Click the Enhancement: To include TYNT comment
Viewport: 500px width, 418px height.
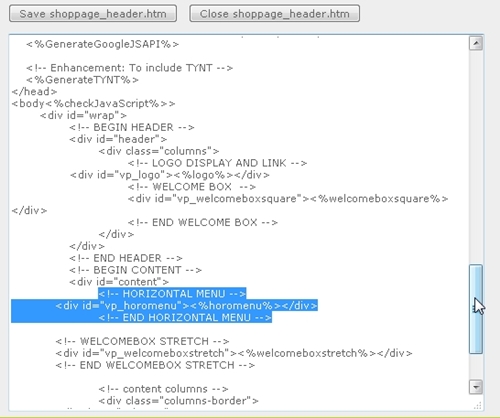(129, 68)
